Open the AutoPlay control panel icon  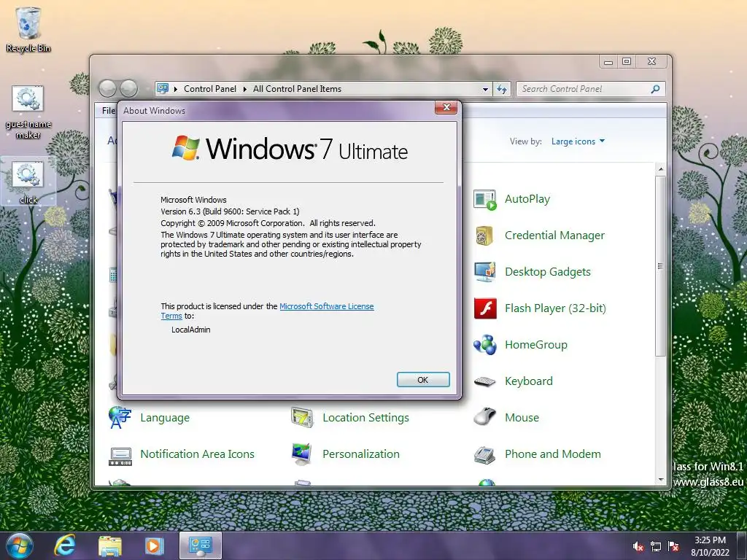(x=485, y=199)
